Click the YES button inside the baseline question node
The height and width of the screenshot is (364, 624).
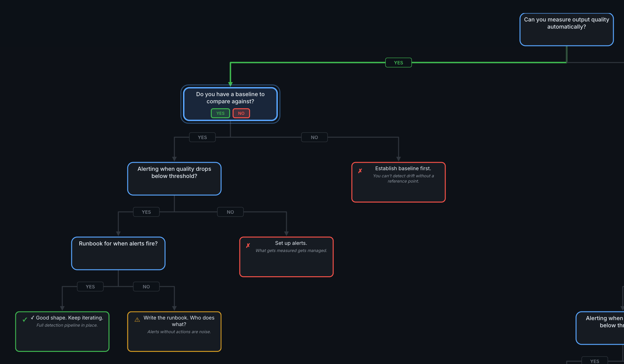click(x=220, y=113)
